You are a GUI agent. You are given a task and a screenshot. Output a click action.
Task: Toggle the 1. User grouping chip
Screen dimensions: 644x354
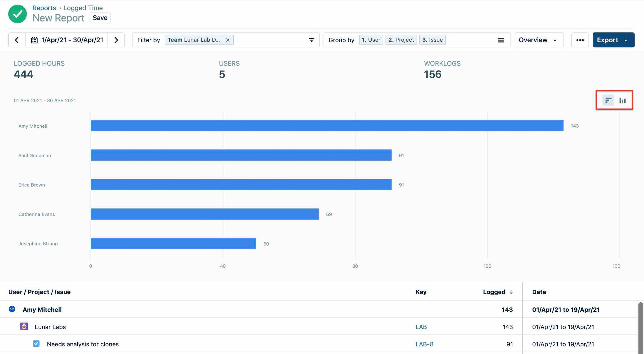[371, 40]
